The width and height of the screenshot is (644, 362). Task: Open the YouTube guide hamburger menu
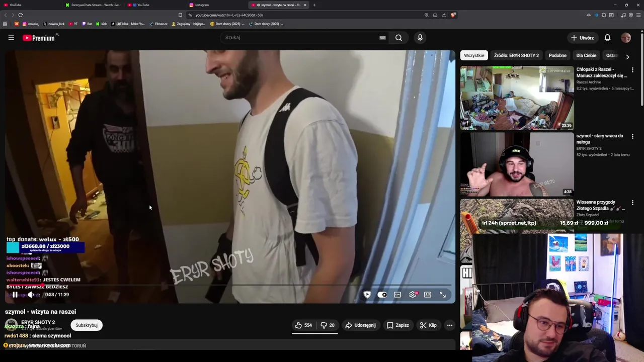coord(11,38)
